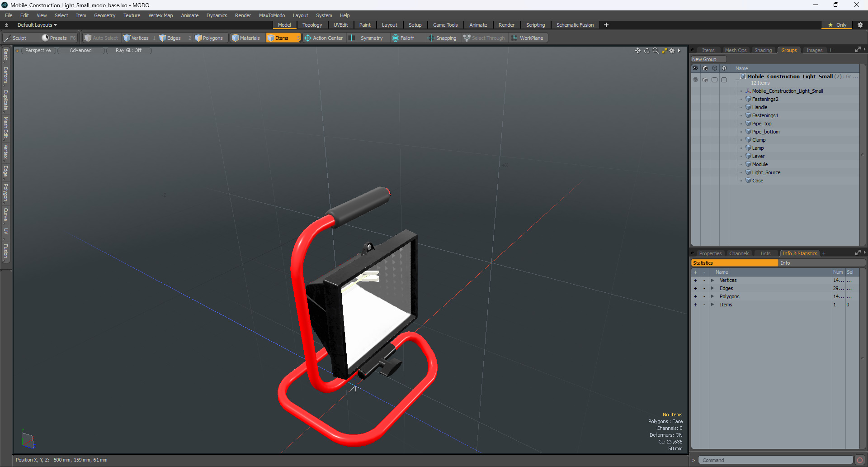The image size is (868, 467).
Task: Select Materials selection mode
Action: [246, 38]
